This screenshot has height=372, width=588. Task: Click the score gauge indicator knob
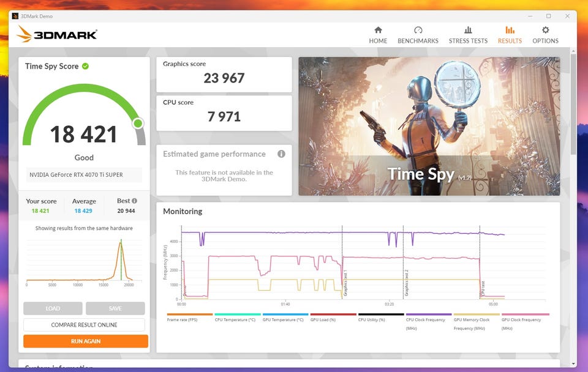click(138, 123)
